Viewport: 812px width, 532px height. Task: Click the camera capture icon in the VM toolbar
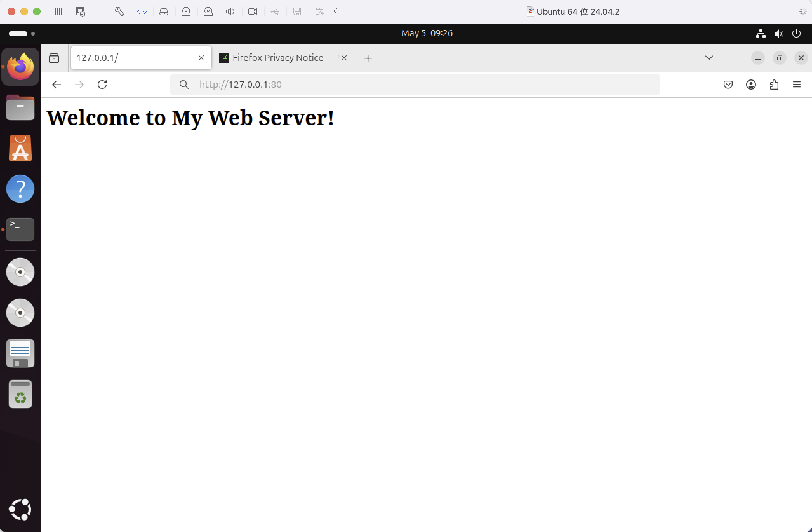[x=252, y=11]
